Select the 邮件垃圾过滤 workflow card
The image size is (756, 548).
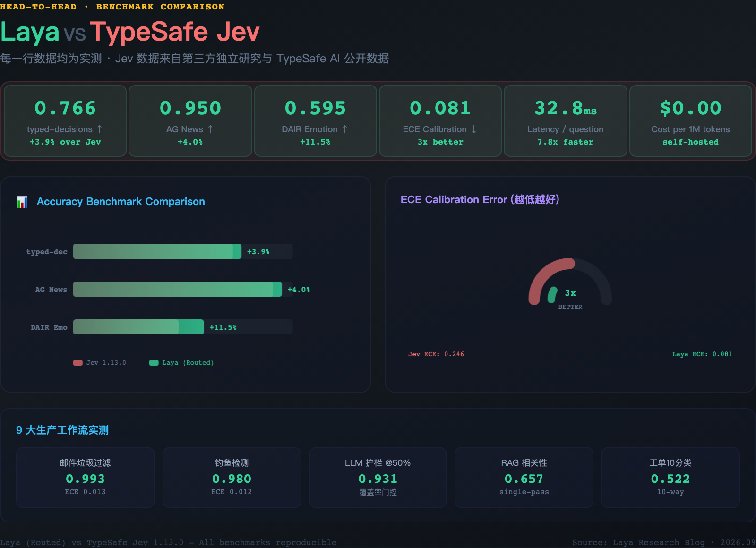(86, 478)
